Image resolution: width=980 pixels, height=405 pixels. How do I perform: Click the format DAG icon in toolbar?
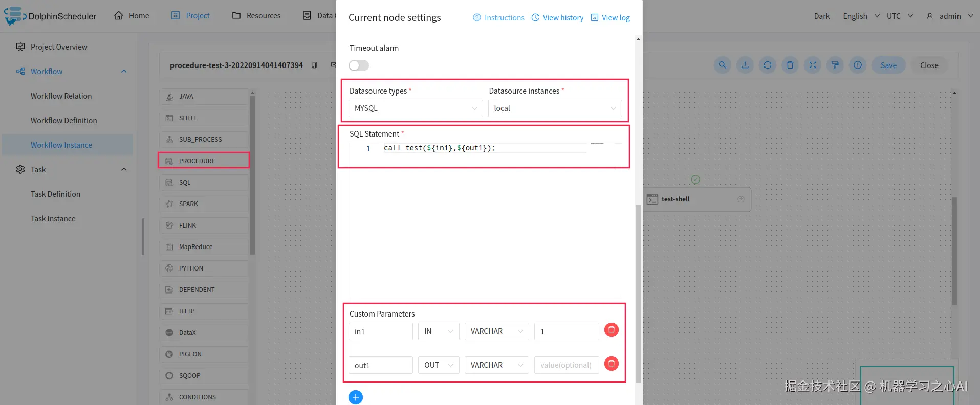coord(835,65)
